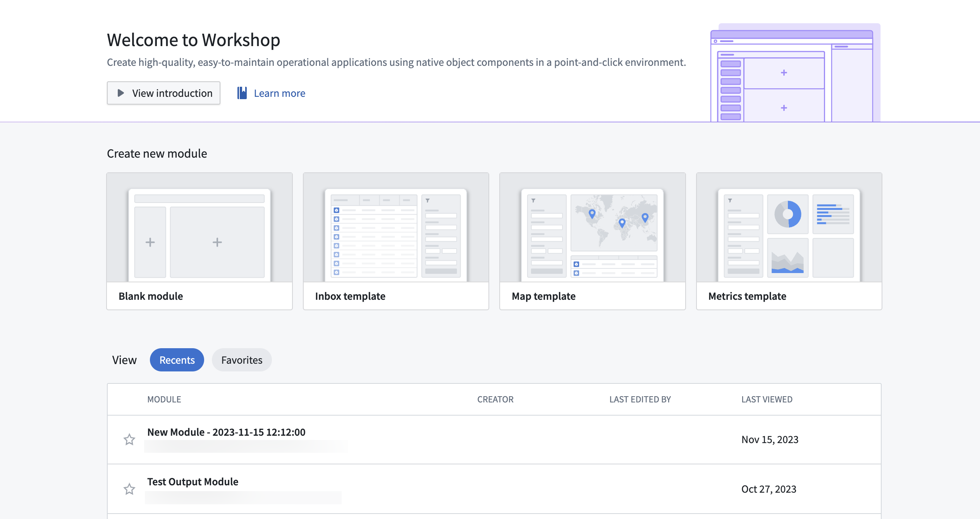The height and width of the screenshot is (519, 980).
Task: Click the View introduction button
Action: click(x=163, y=93)
